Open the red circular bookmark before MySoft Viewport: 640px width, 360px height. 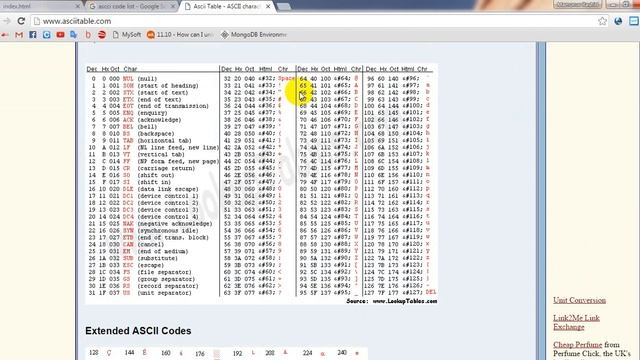(102, 35)
